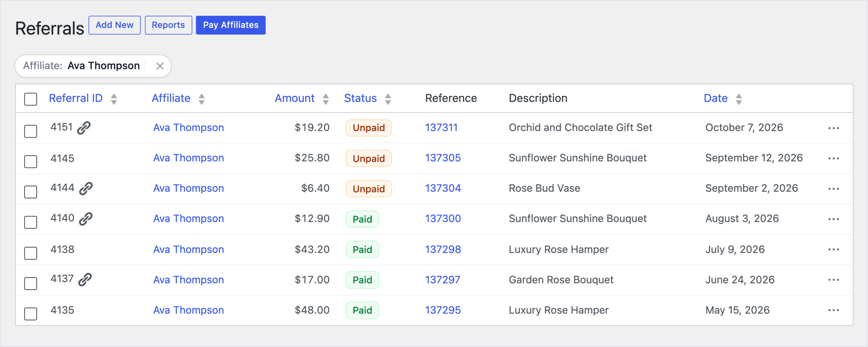The width and height of the screenshot is (868, 347).
Task: Open the three-dot menu for referral 4135
Action: click(x=833, y=310)
